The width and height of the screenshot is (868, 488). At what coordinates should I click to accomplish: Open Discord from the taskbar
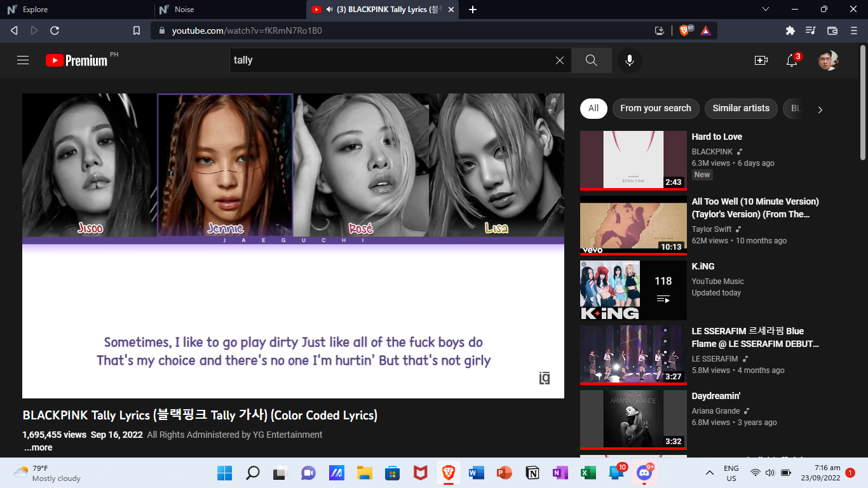coord(644,473)
